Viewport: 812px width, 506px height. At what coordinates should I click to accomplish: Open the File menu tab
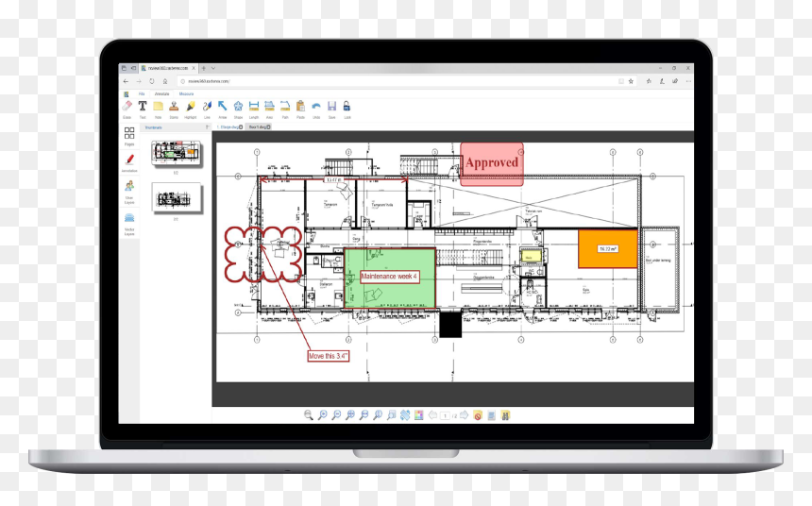[x=142, y=93]
